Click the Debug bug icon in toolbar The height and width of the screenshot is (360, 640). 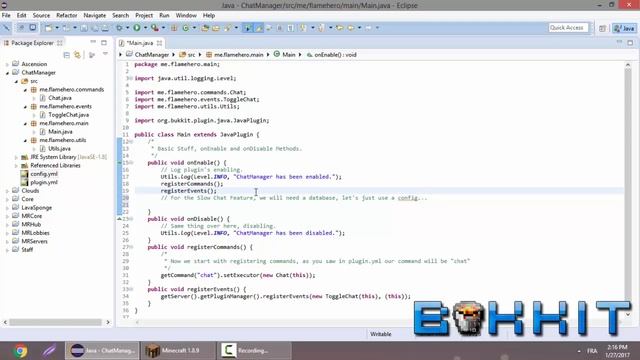tap(119, 28)
